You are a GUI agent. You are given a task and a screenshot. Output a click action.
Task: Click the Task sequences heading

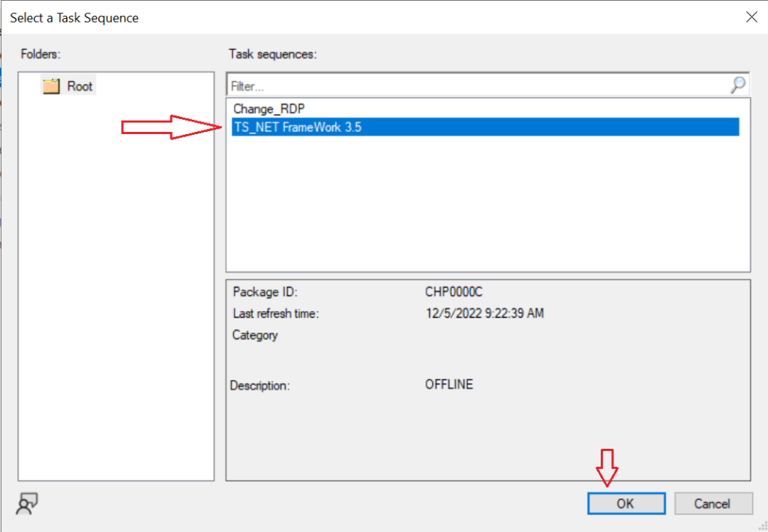coord(273,55)
